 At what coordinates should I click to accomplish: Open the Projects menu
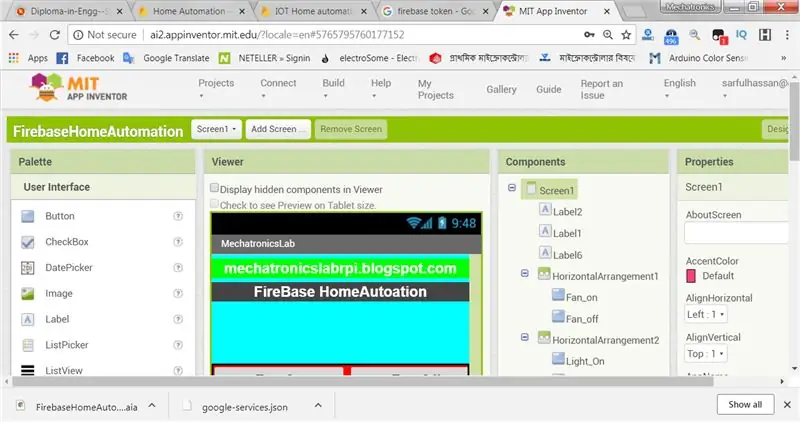click(216, 88)
